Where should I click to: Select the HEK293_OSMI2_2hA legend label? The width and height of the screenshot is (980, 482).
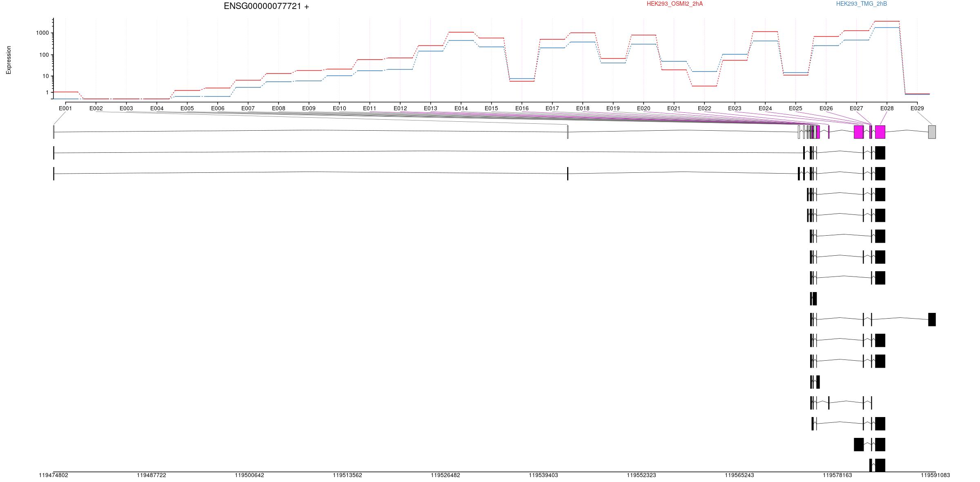(675, 4)
